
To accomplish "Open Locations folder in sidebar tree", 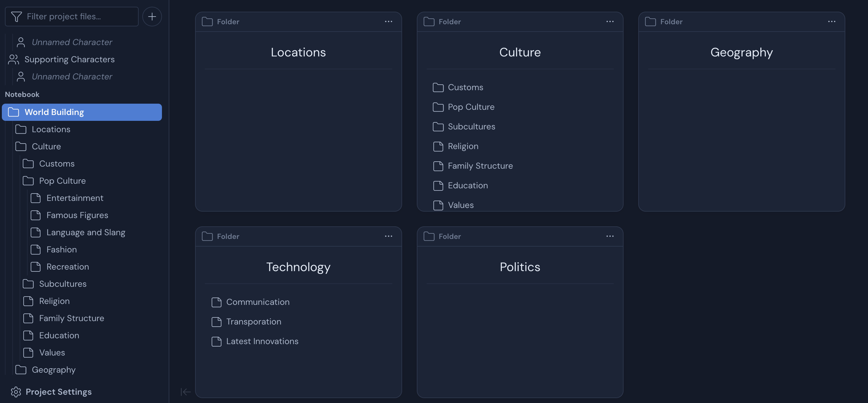I will [51, 129].
